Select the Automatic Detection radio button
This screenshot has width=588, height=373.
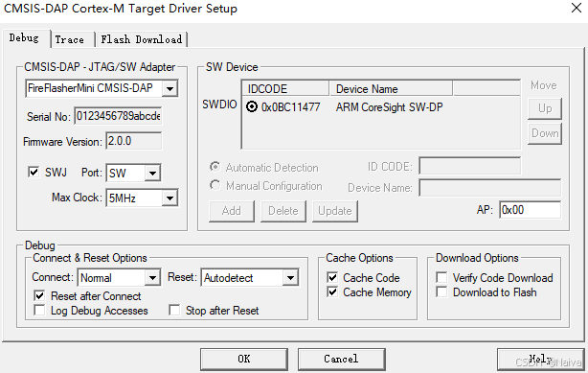215,167
